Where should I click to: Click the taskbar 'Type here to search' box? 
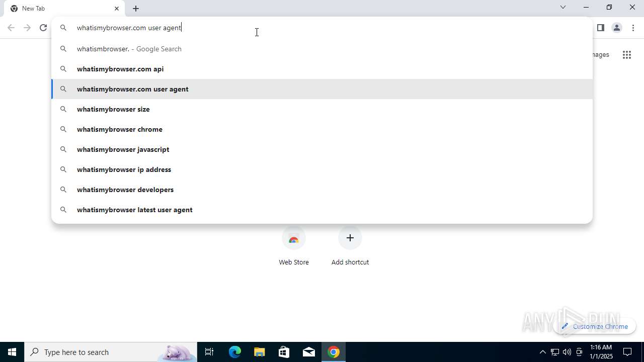click(x=111, y=352)
